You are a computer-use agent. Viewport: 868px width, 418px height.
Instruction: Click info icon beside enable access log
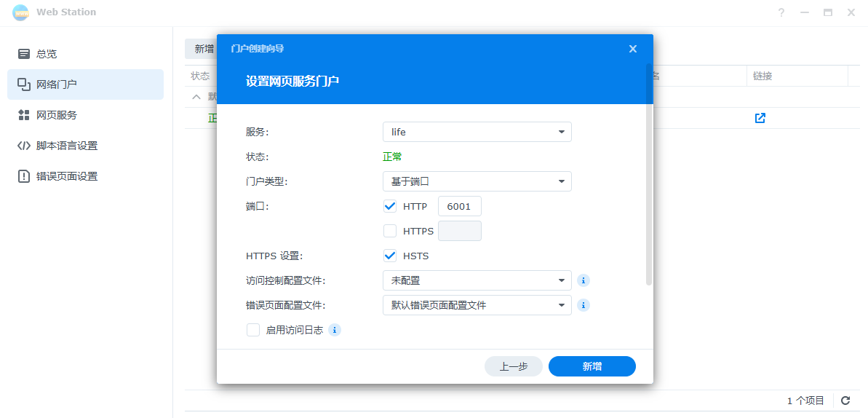coord(335,330)
